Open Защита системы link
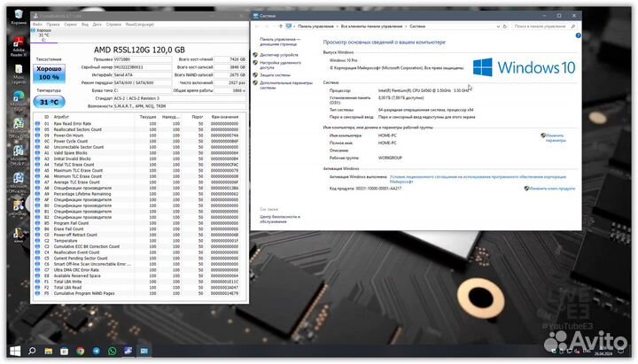Image resolution: width=638 pixels, height=364 pixels. 275,75
